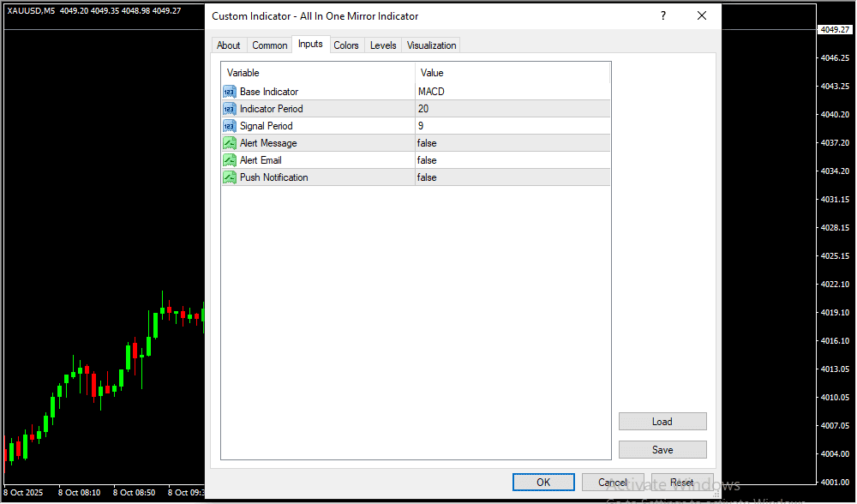Screen dimensions: 857x504
Task: Click the question mark help icon
Action: click(662, 16)
